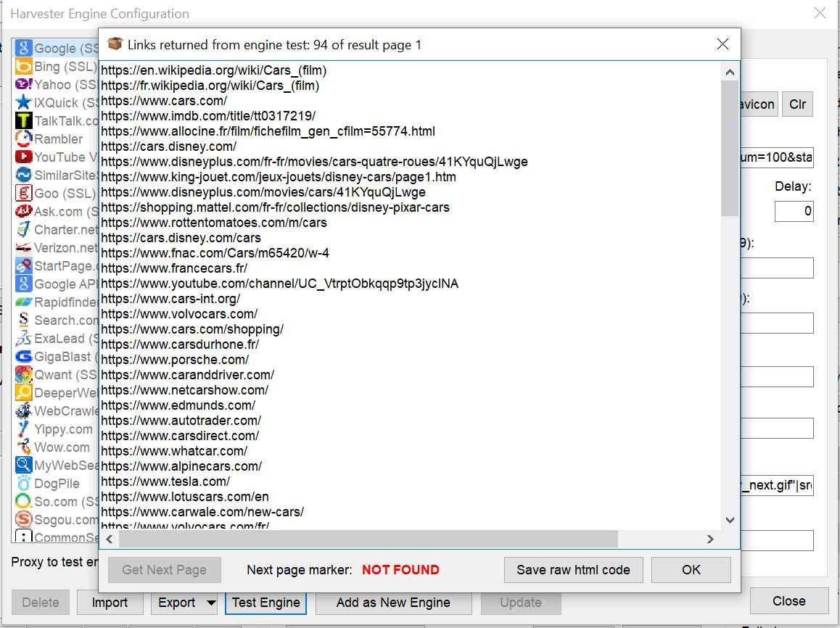Click the vertical scrollbar thumb in results
The image size is (840, 628).
coord(730,149)
